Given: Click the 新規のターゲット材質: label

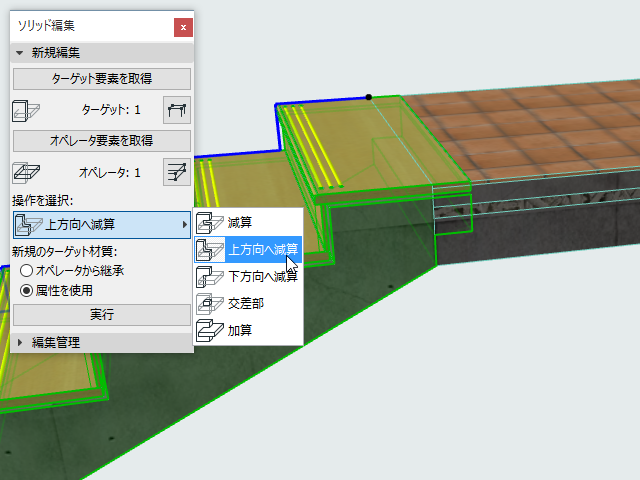Looking at the screenshot, I should click(64, 252).
